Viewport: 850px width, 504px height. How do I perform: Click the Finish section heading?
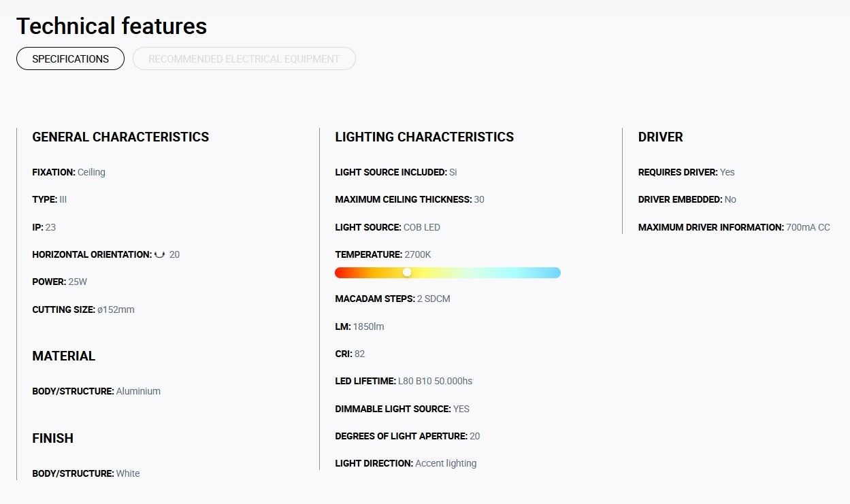tap(52, 438)
